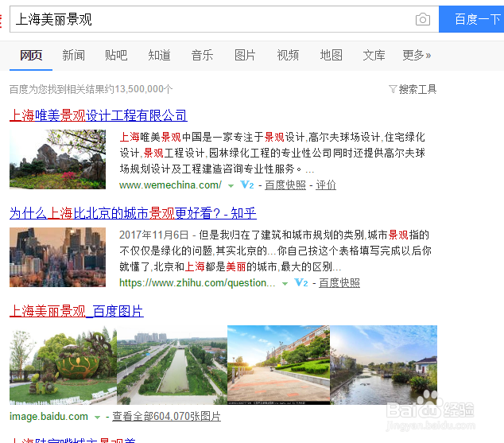Switch to the 地图 tab
This screenshot has height=443, width=504.
click(331, 56)
